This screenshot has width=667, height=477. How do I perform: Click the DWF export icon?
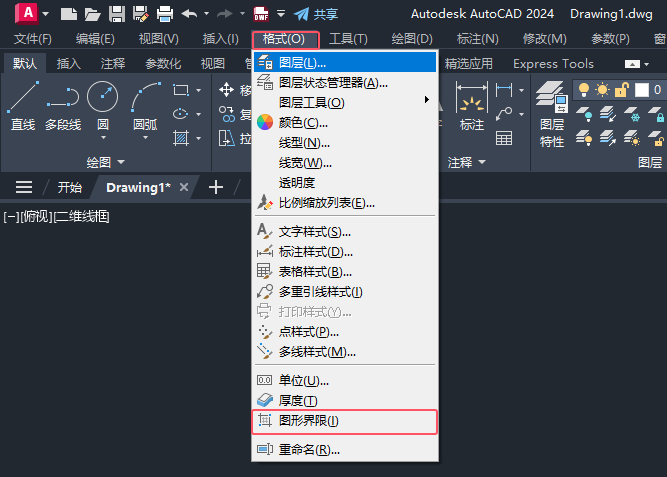[261, 14]
